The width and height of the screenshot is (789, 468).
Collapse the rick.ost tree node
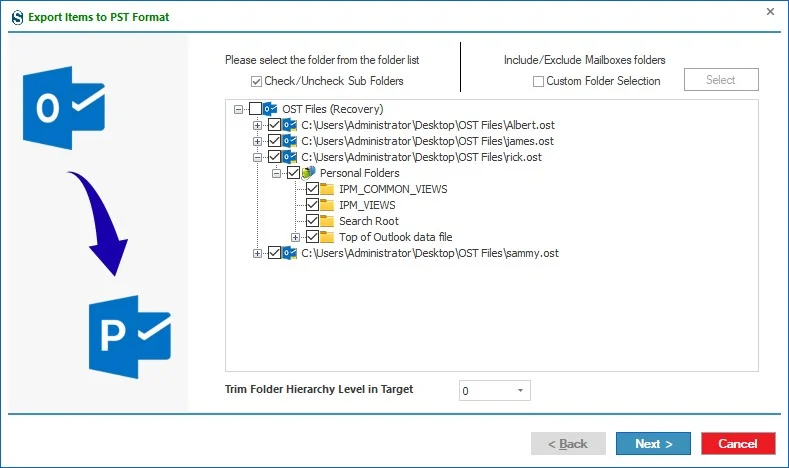point(257,158)
